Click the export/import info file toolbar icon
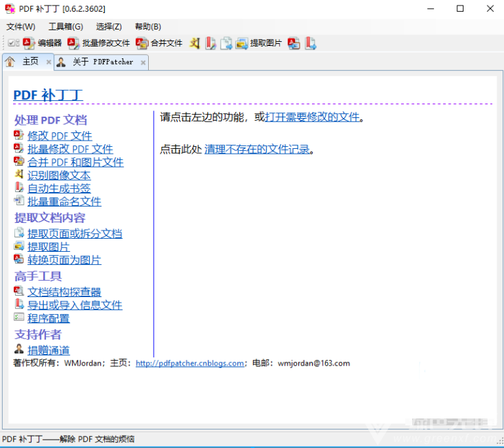 tap(310, 43)
